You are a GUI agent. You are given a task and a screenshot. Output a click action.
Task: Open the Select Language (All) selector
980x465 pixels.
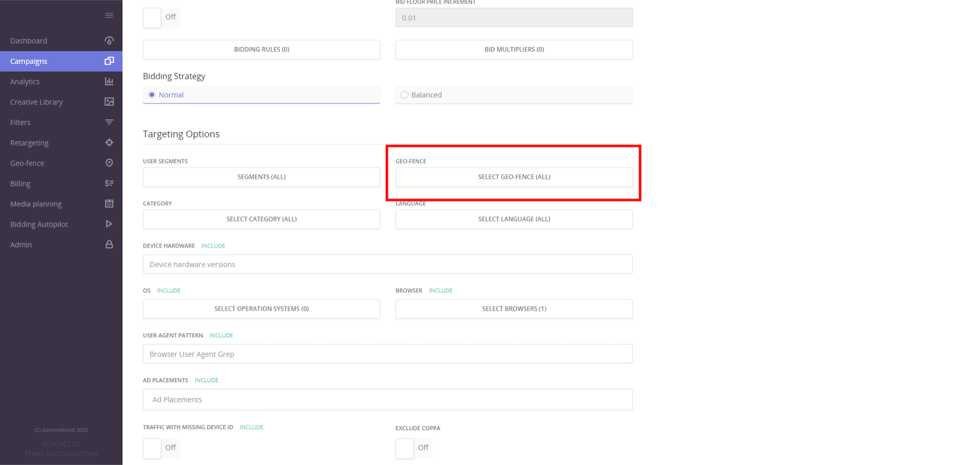[514, 219]
